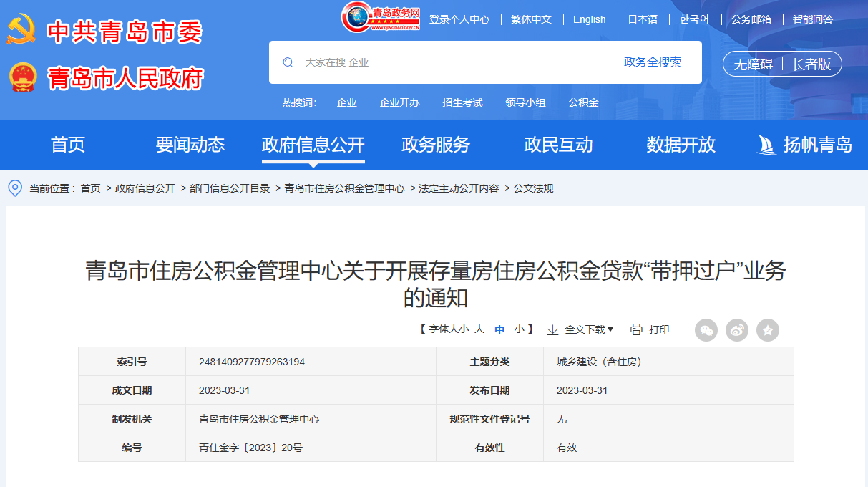Click hot search word 企业

[347, 102]
